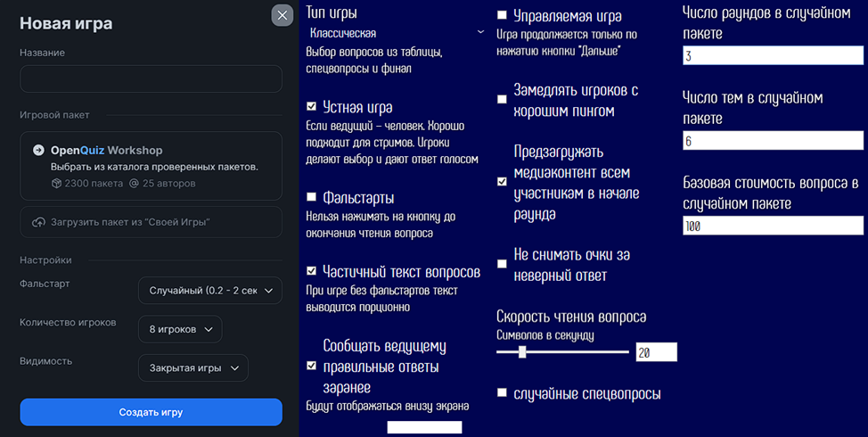Open the Видимость dropdown
The image size is (868, 437).
[x=192, y=367]
